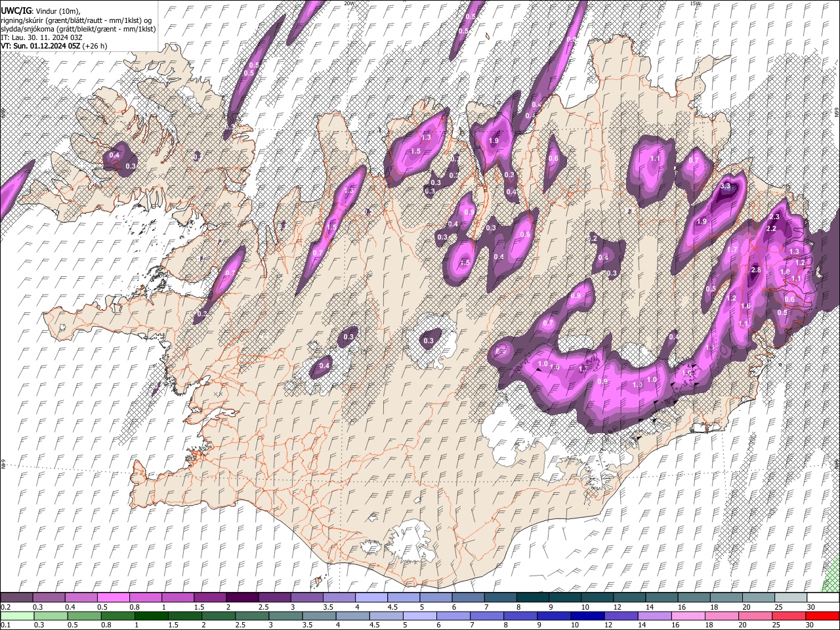Click the dark plum 0.2 snow legend swatch
The height and width of the screenshot is (630, 840).
[16, 598]
